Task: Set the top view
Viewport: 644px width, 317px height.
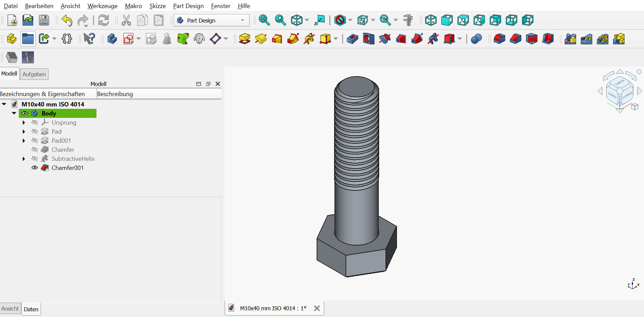Action: click(x=463, y=20)
